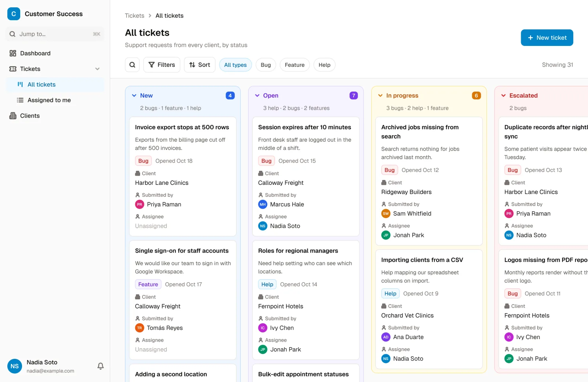Click the Help tag on Importing clients card
The height and width of the screenshot is (382, 588).
click(x=390, y=293)
